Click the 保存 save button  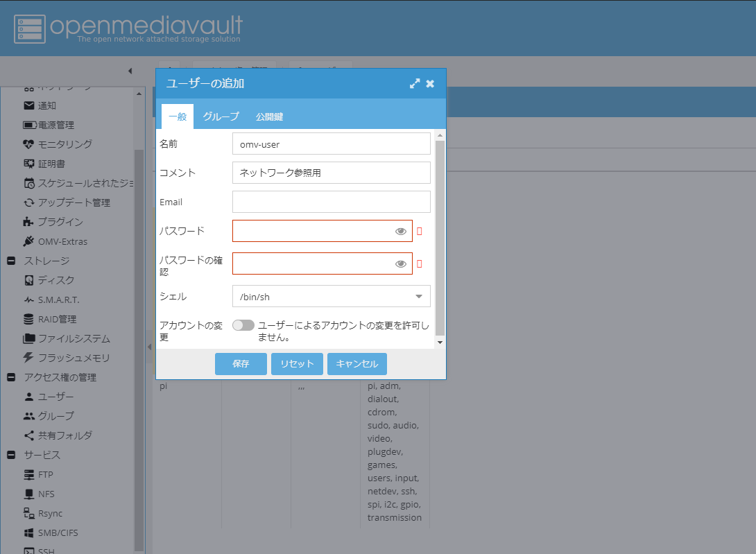click(x=241, y=363)
